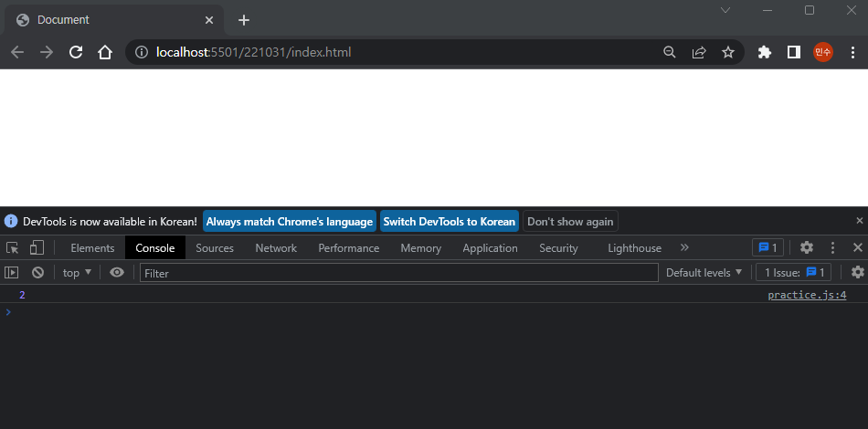Bookmark this tab with star icon
868x429 pixels.
[x=728, y=53]
